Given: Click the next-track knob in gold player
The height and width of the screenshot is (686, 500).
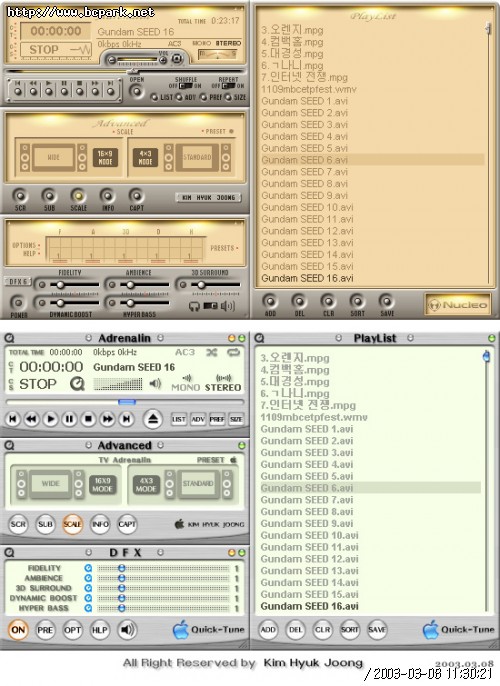Looking at the screenshot, I should pos(111,90).
